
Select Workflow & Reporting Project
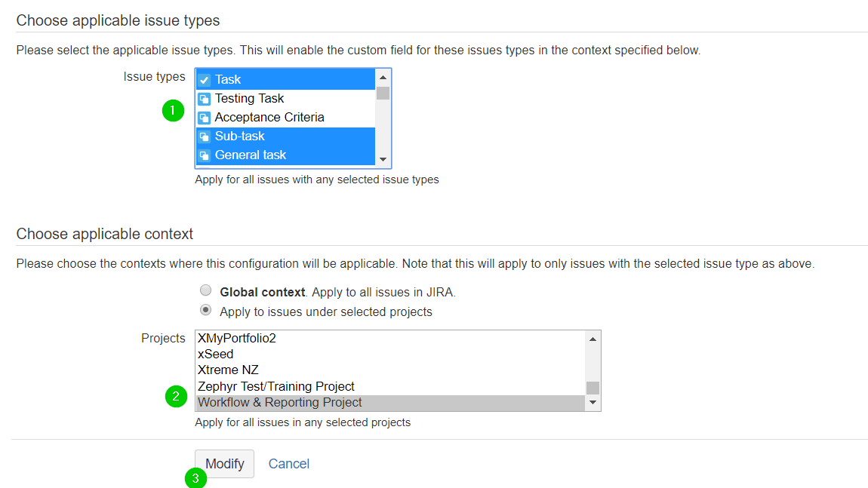point(280,403)
